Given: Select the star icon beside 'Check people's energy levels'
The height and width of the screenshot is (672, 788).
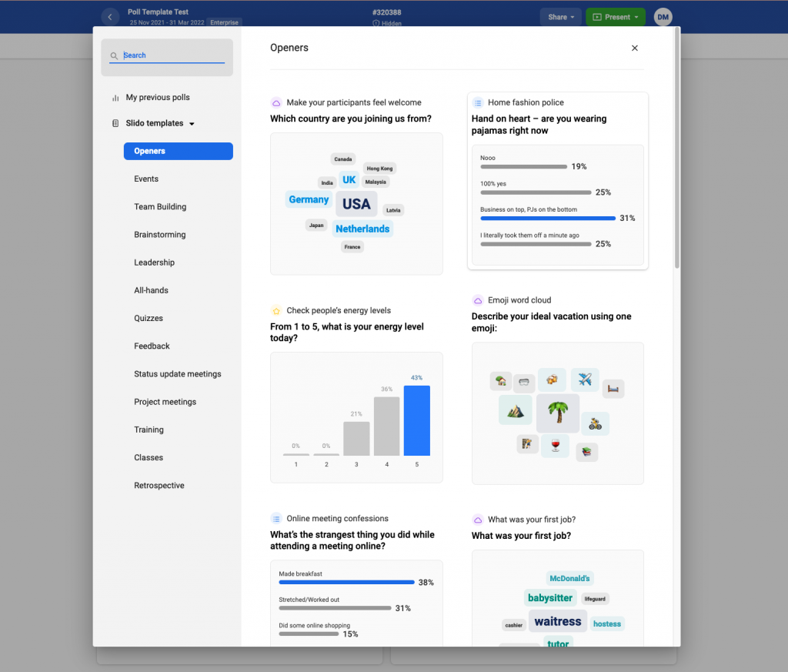Looking at the screenshot, I should click(x=275, y=309).
